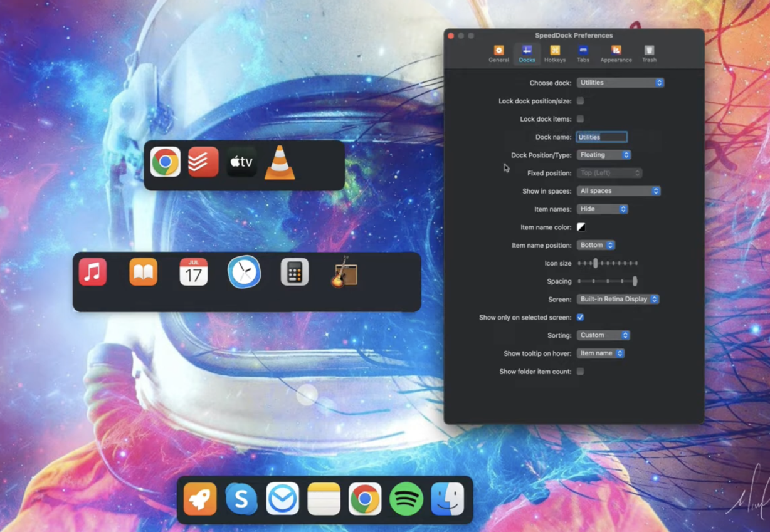
Task: Close the SpeedDock Preferences window
Action: (x=451, y=36)
